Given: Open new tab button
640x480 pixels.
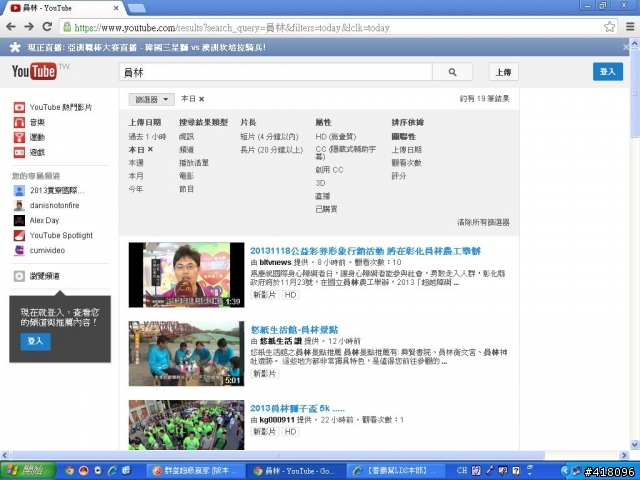Looking at the screenshot, I should click(136, 8).
